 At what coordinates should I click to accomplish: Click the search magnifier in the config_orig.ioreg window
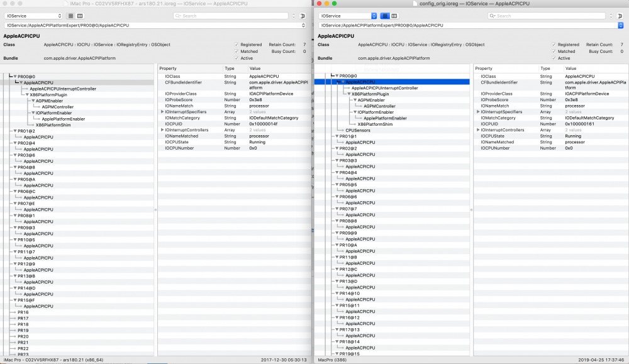493,16
